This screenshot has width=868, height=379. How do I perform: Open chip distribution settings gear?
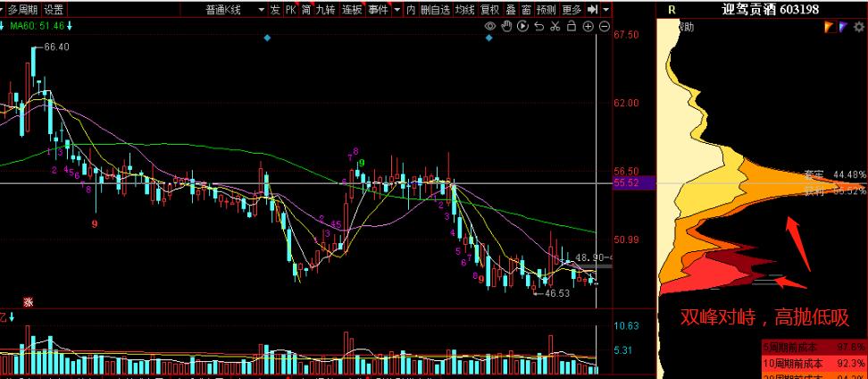(x=858, y=28)
